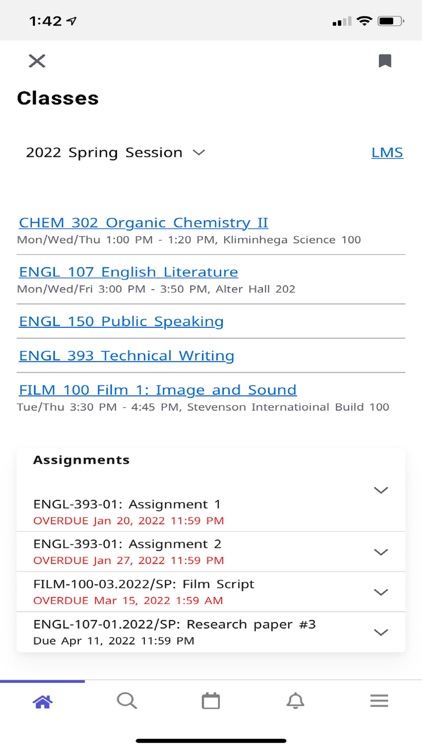Tap the Wi-Fi status icon
The height and width of the screenshot is (750, 422).
(365, 21)
